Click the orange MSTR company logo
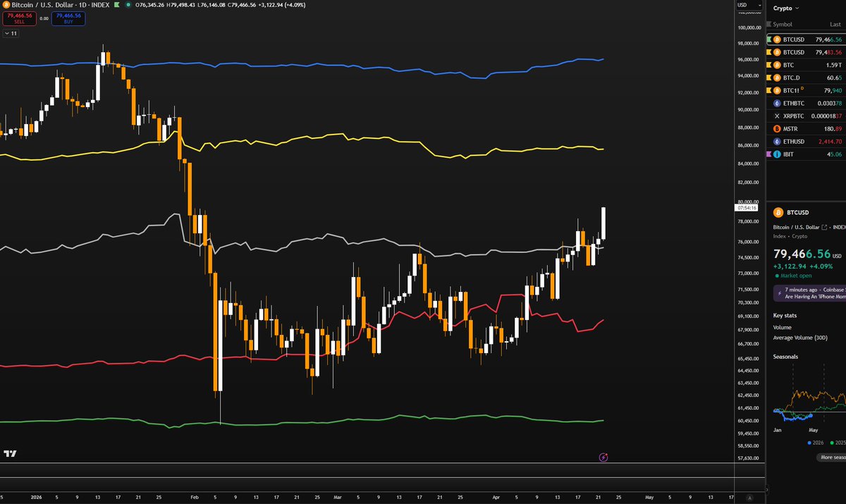This screenshot has width=846, height=504. click(777, 128)
